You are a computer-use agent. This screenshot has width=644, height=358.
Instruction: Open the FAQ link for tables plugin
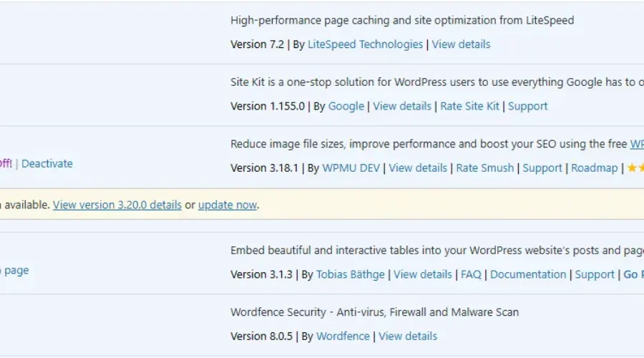471,274
